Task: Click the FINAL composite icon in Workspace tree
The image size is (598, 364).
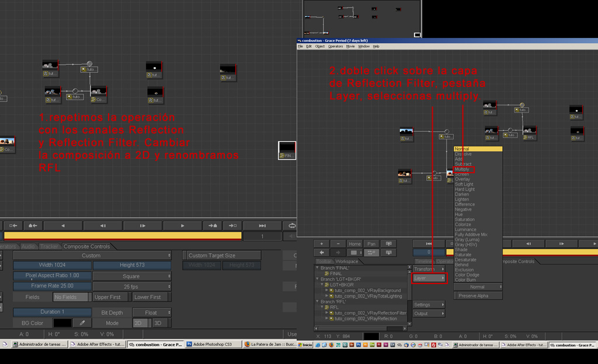Action: coord(327,274)
